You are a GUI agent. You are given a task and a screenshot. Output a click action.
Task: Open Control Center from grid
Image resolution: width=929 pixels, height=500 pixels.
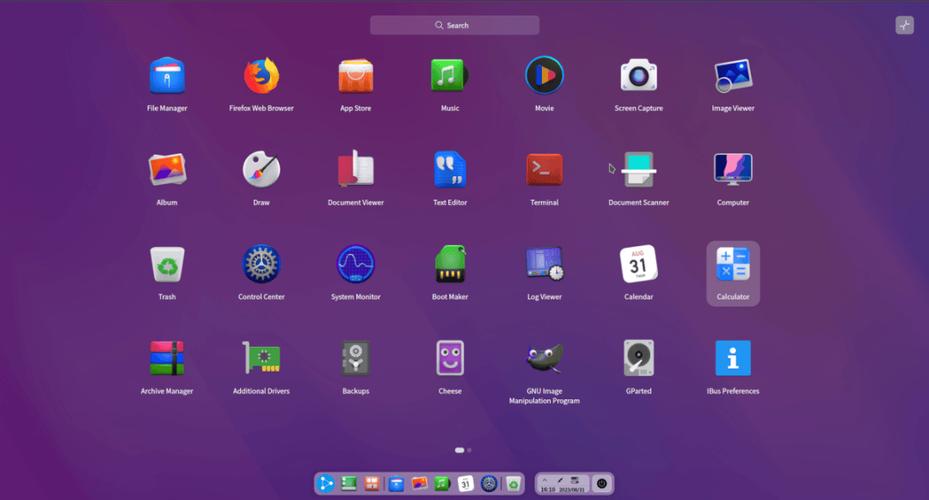click(261, 264)
